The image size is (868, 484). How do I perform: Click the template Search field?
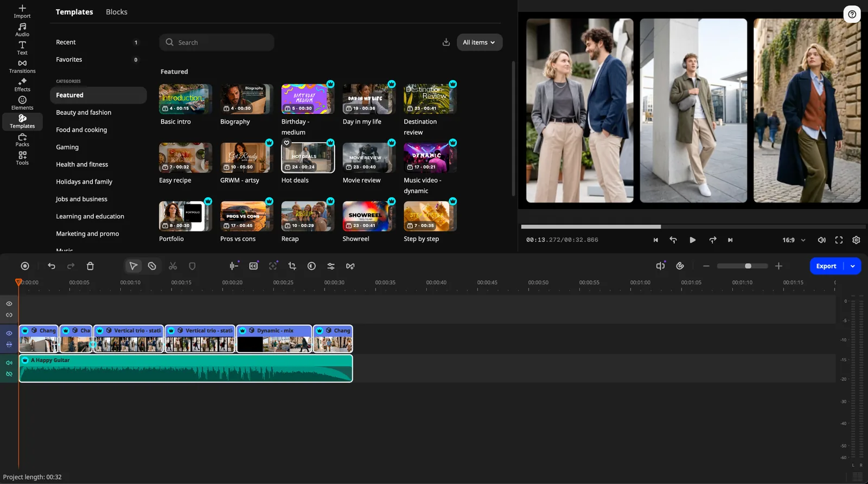tap(217, 42)
